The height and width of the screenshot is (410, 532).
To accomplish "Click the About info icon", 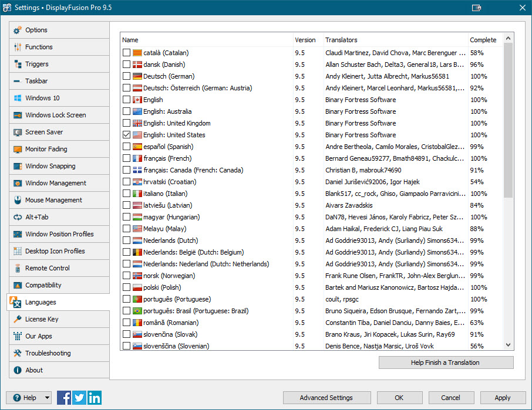I will click(18, 370).
